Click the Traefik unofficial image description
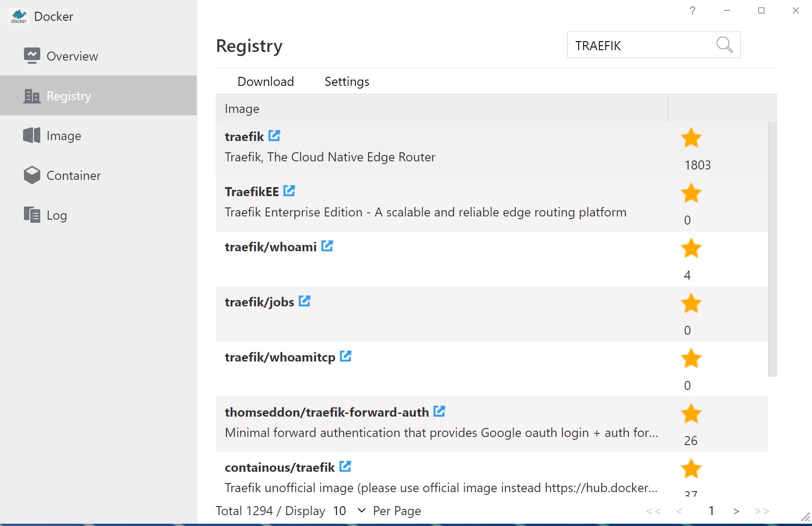 441,488
